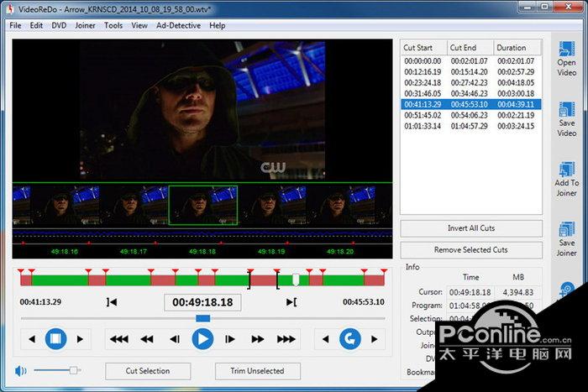This screenshot has height=392, width=588.
Task: Select the cut row starting 00:00:00.00
Action: (471, 61)
